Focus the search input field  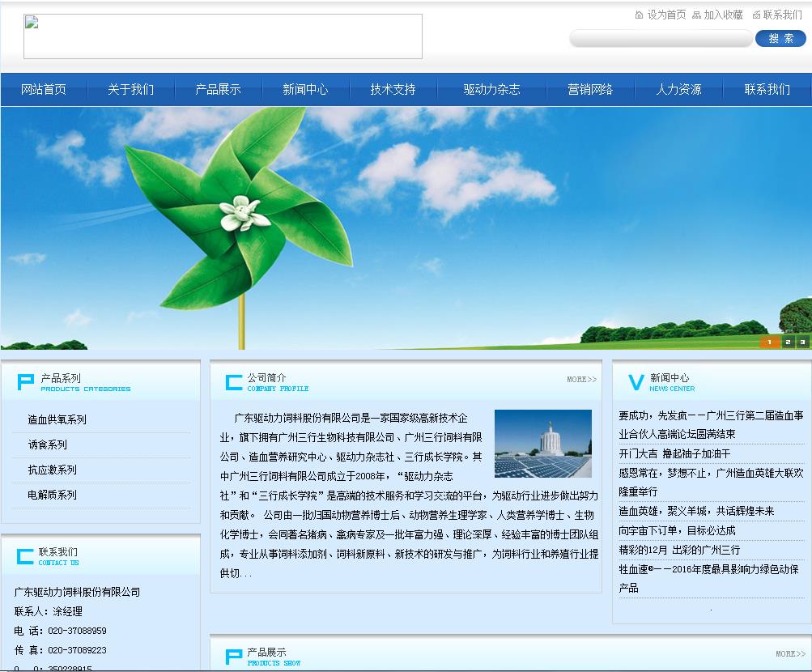[661, 38]
